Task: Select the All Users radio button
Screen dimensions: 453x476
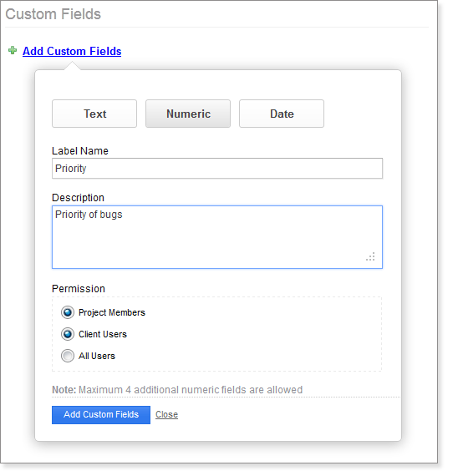Action: tap(68, 356)
